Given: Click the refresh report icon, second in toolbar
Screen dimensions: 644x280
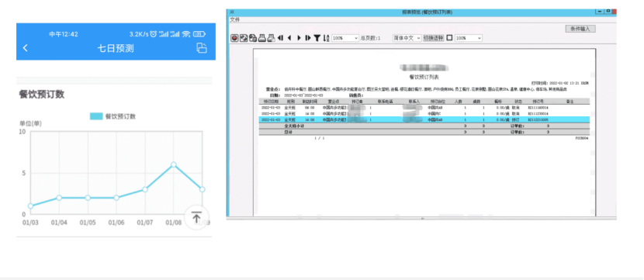Looking at the screenshot, I should pos(244,38).
